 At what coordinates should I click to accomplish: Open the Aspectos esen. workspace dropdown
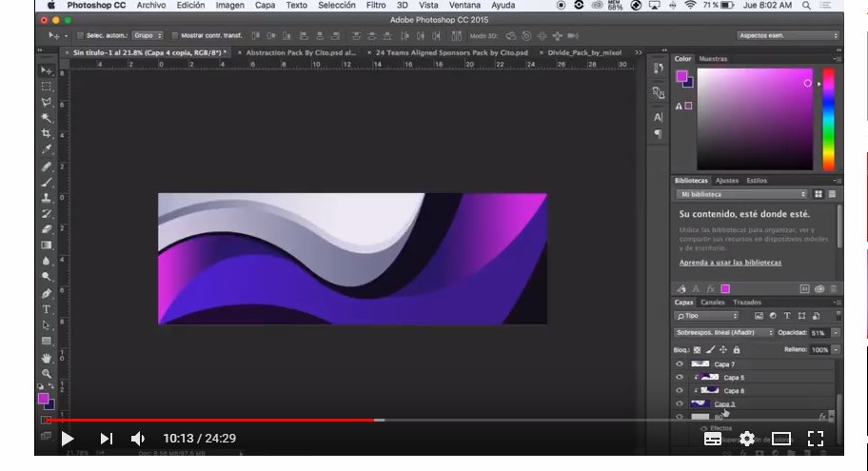tap(787, 35)
